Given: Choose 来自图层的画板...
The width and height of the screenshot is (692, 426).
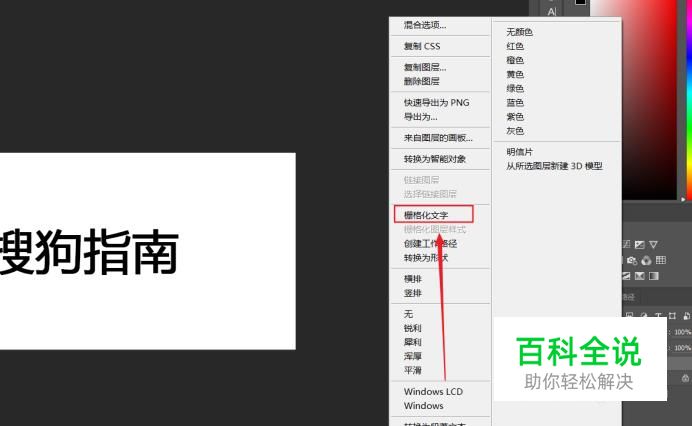Looking at the screenshot, I should pos(438,138).
